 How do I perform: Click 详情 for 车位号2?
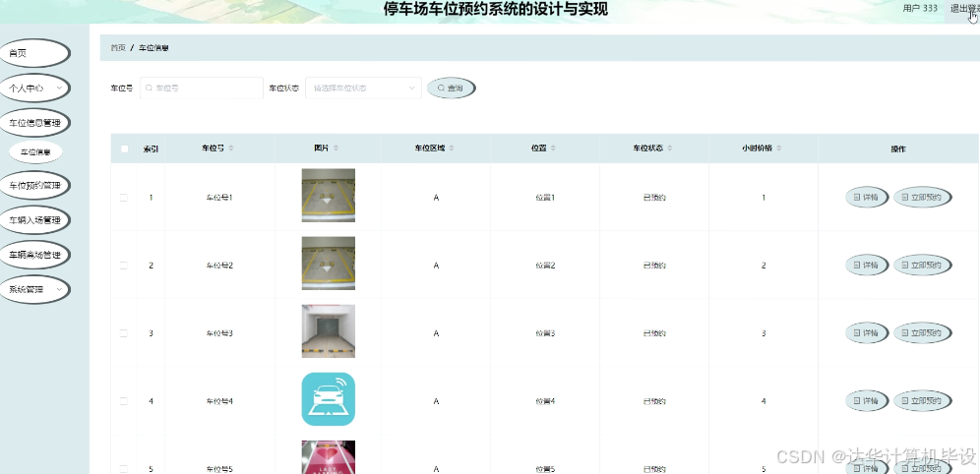pos(867,266)
